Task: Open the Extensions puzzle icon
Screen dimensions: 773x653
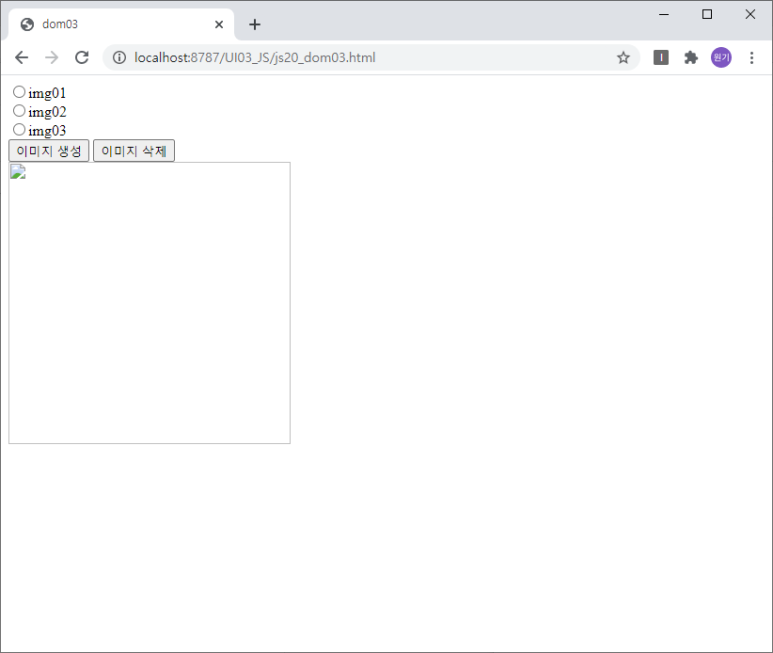Action: tap(691, 58)
